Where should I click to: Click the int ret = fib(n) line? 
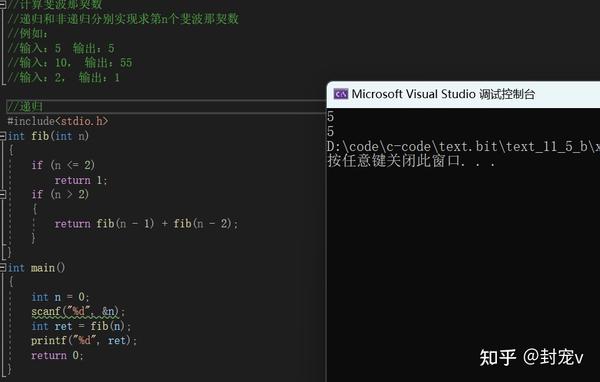point(81,326)
